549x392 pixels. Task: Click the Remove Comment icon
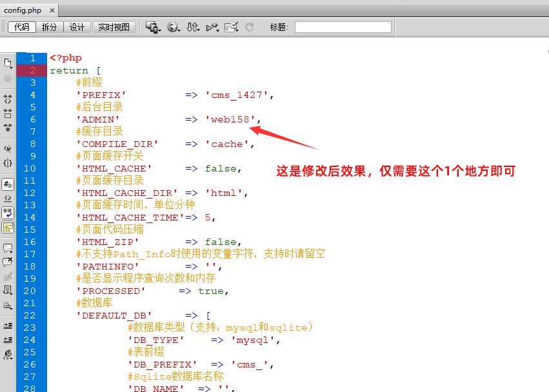pos(8,262)
